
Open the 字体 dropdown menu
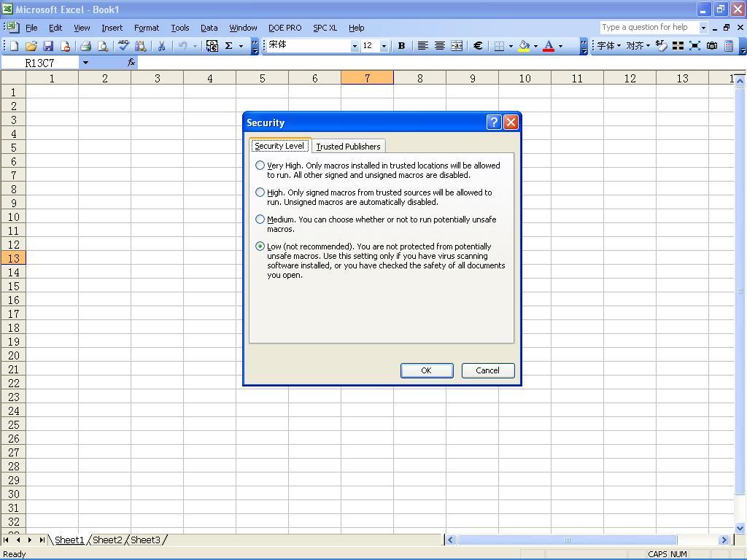609,46
